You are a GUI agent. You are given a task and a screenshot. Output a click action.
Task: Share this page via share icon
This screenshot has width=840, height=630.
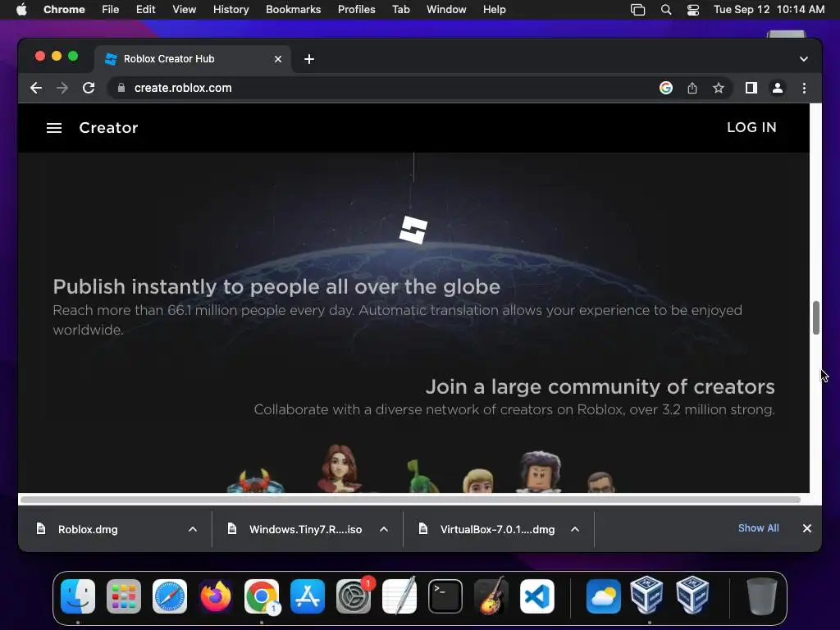[692, 88]
